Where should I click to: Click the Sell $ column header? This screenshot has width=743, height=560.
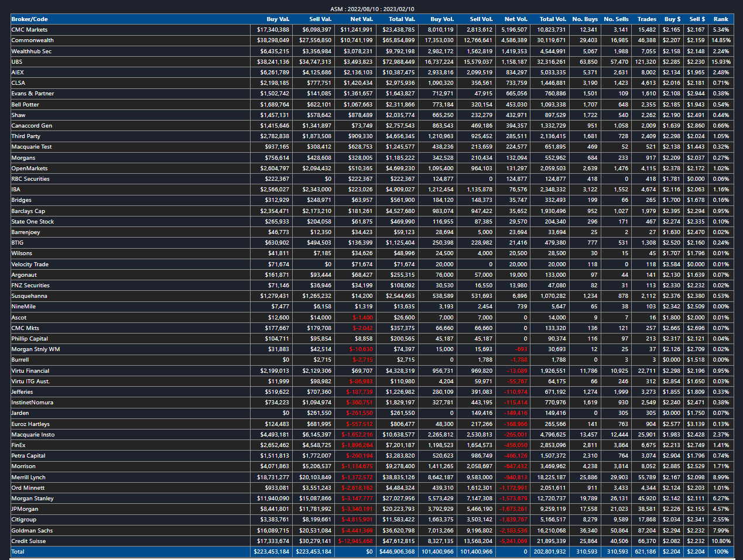click(x=697, y=19)
